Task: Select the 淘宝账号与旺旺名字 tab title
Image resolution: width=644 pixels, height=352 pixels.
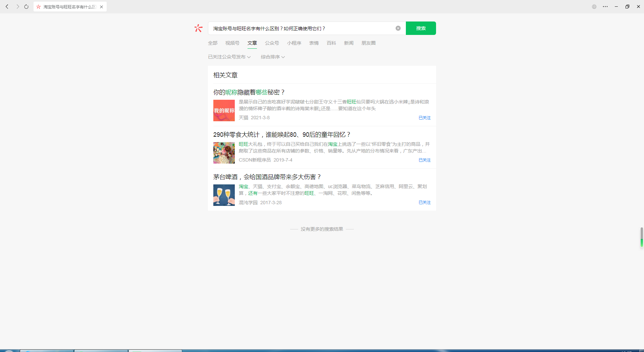Action: [69, 7]
